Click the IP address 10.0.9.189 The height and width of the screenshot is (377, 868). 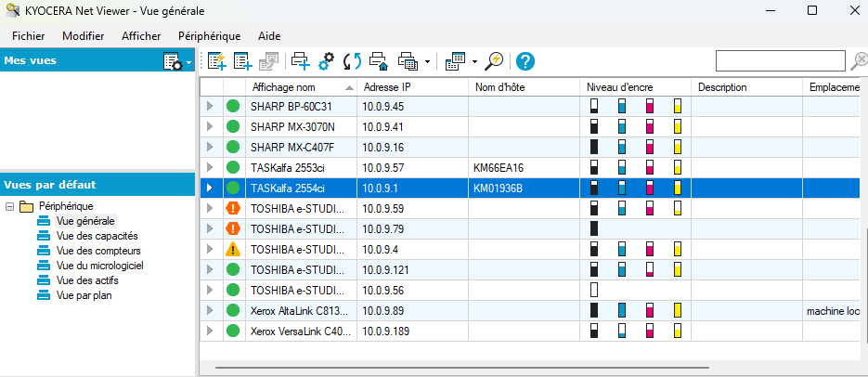click(386, 331)
